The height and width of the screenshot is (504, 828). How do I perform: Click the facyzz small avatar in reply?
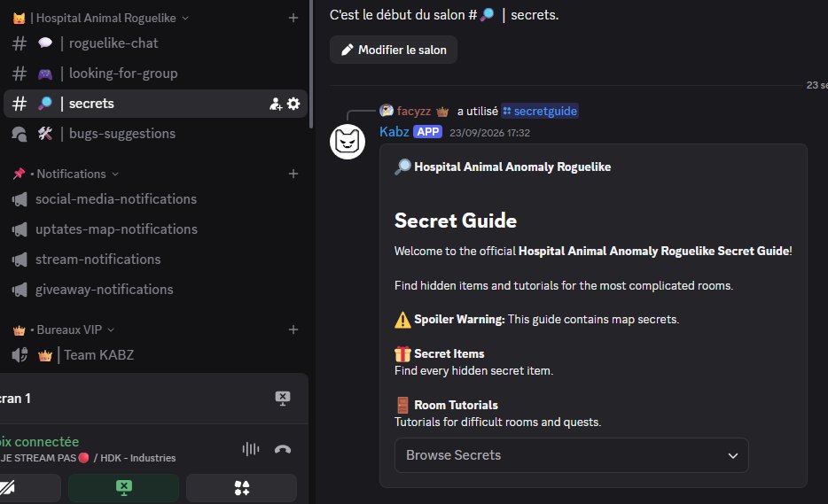tap(387, 111)
